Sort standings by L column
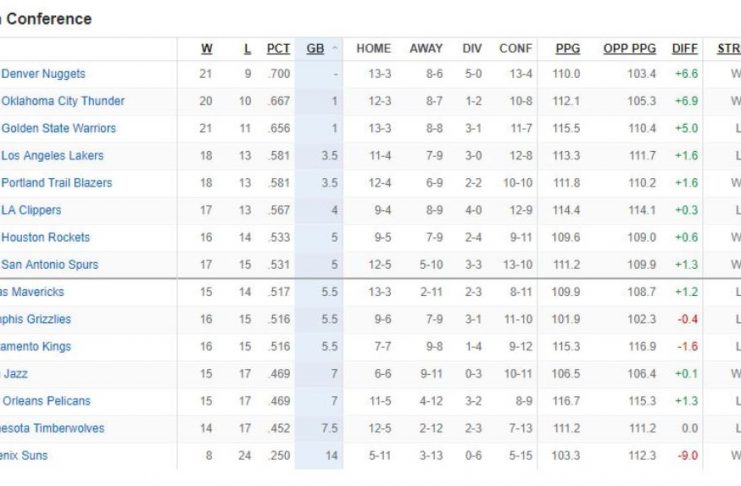 (247, 48)
